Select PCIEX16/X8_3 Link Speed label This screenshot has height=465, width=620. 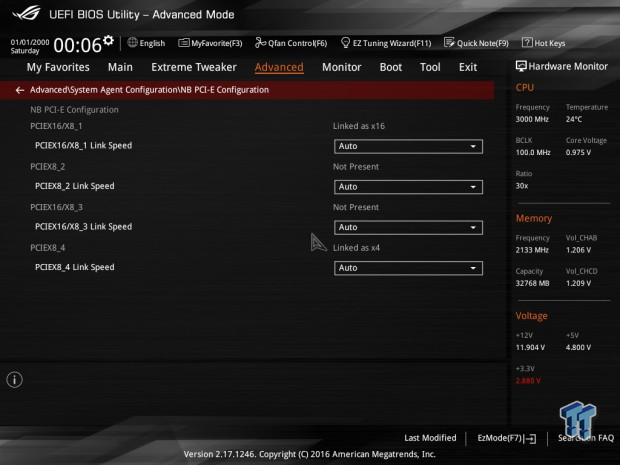point(83,227)
